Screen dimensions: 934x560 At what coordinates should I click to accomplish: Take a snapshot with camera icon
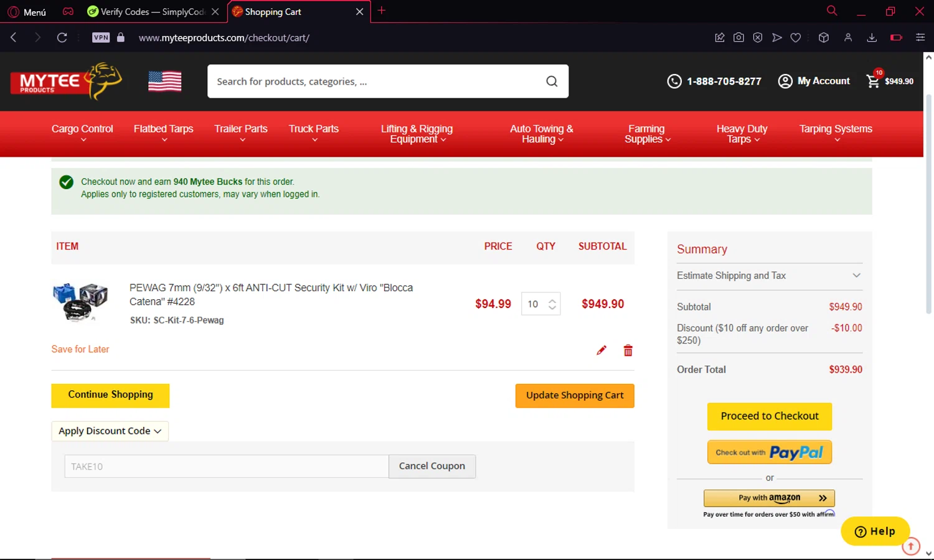click(x=738, y=37)
